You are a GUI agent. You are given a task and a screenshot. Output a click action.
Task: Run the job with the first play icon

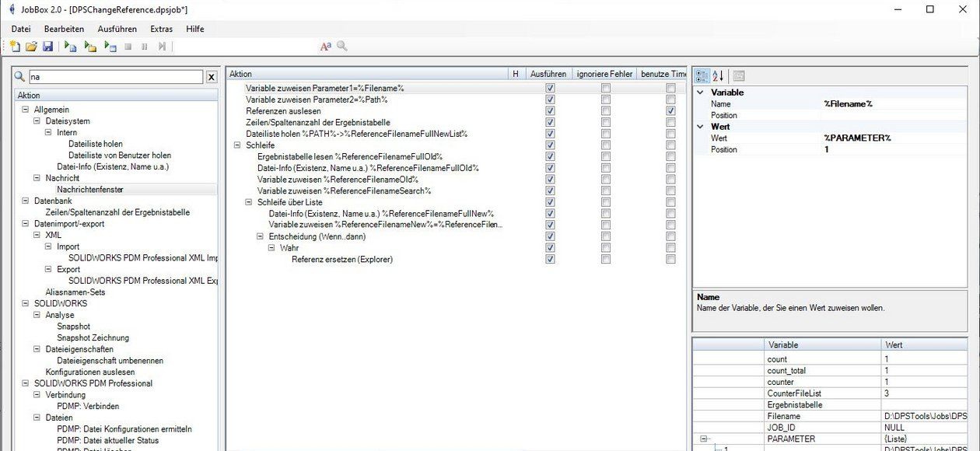pos(70,47)
